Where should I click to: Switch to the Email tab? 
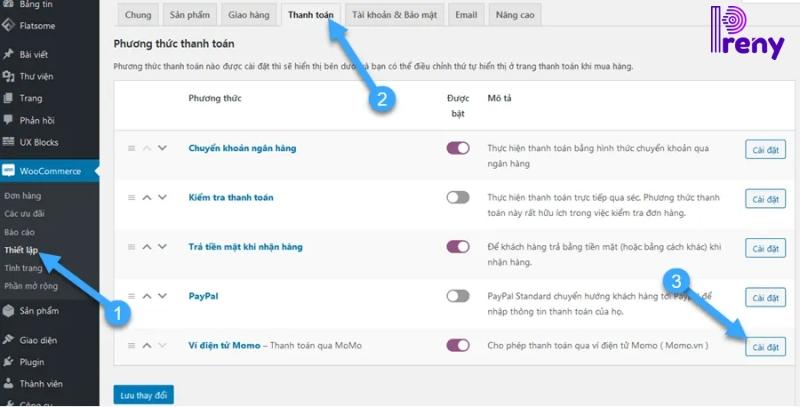[x=466, y=15]
